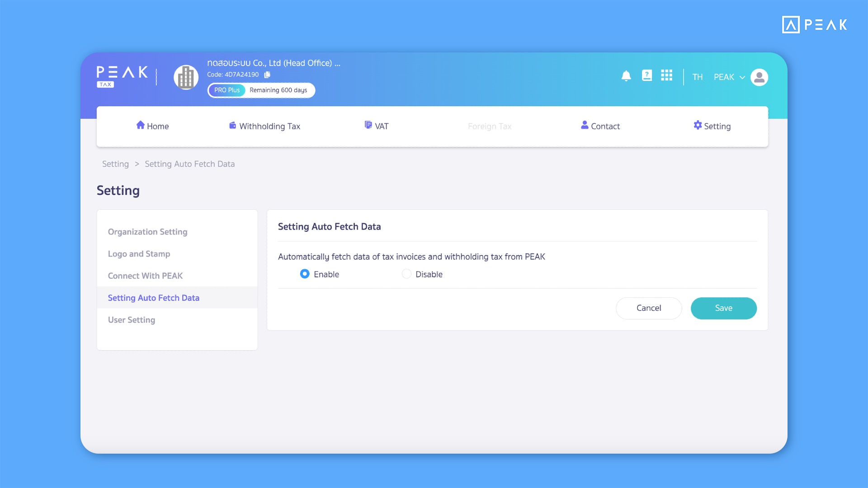This screenshot has width=868, height=488.
Task: Copy the organization code with the copy icon
Action: [x=267, y=74]
